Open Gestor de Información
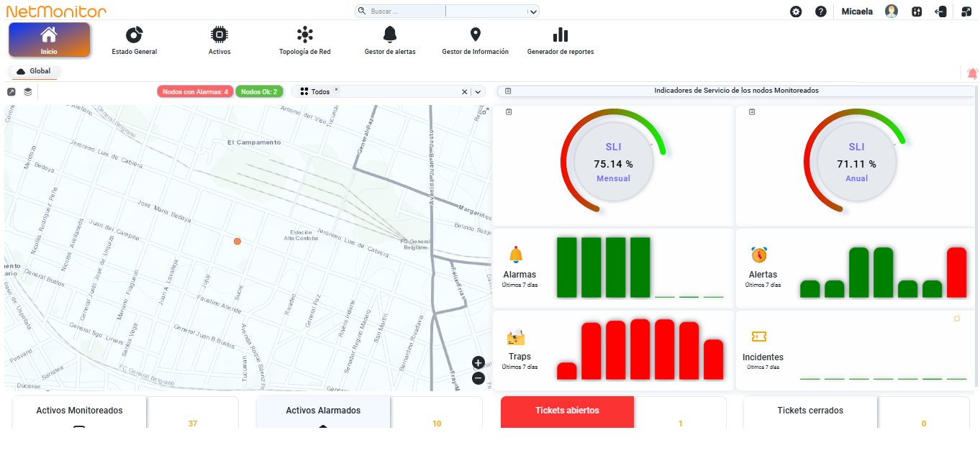The image size is (980, 453). click(x=475, y=40)
